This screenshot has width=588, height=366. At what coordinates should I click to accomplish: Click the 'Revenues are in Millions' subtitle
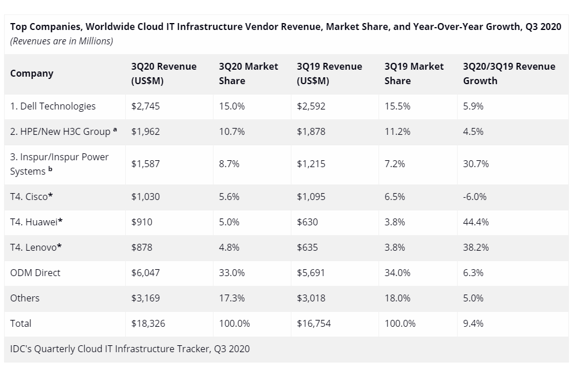tap(62, 41)
